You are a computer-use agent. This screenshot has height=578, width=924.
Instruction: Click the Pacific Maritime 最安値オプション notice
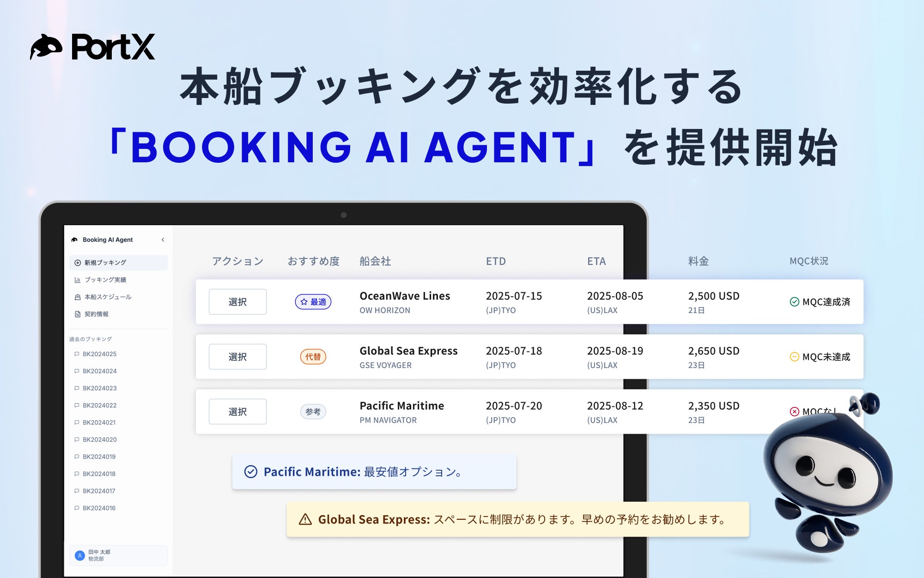tap(374, 472)
